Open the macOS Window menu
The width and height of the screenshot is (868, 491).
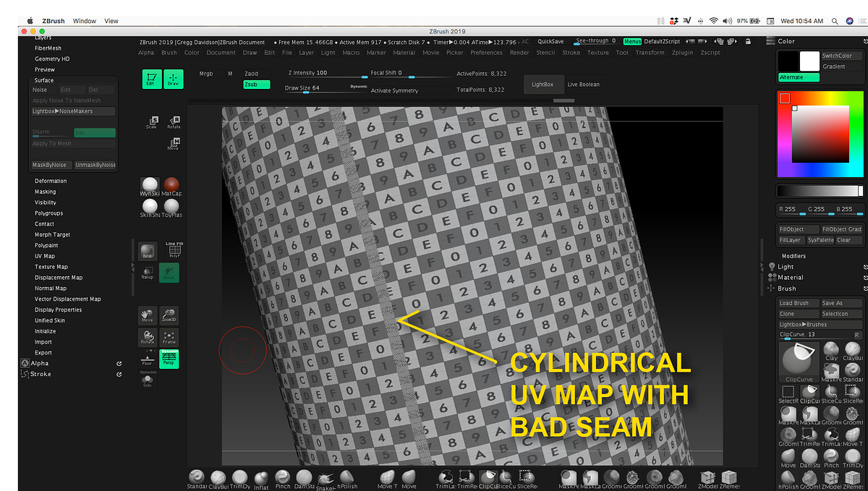(85, 21)
